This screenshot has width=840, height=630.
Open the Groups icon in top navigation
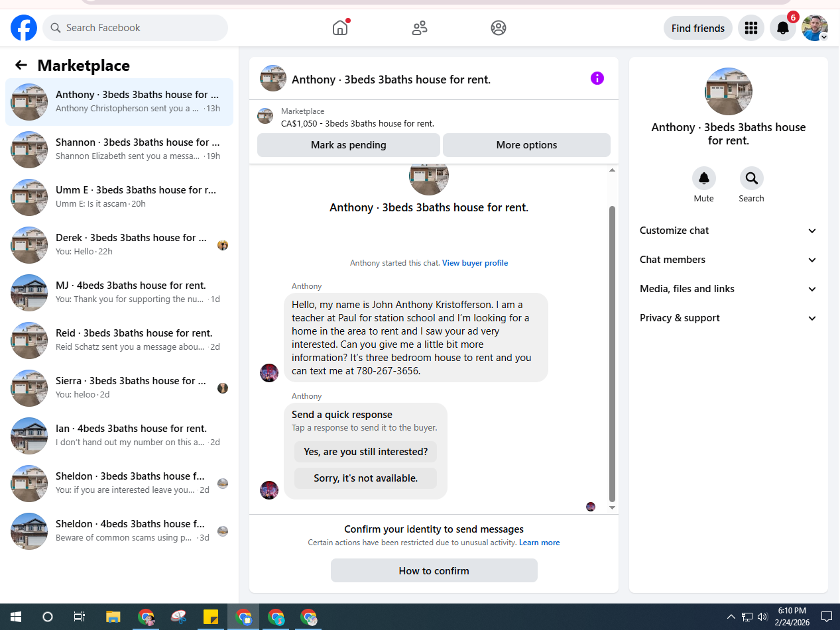[x=499, y=28]
